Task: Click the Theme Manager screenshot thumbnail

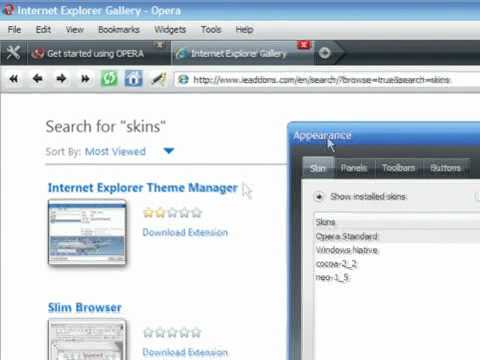Action: tap(87, 232)
